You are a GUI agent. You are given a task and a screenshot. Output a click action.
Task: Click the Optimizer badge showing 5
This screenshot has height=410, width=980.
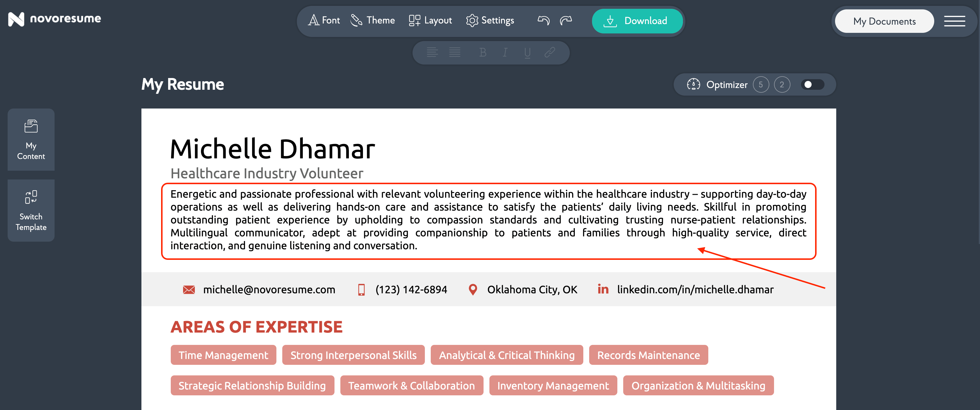(761, 84)
